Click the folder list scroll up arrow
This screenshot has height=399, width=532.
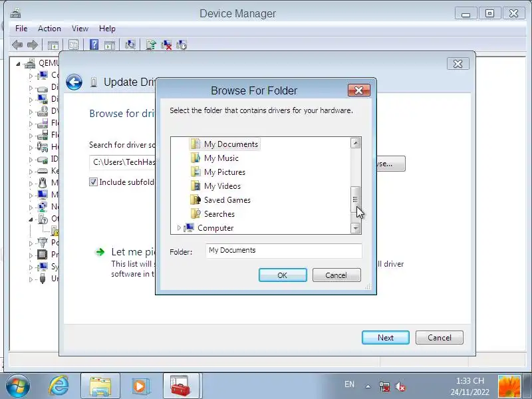point(355,143)
